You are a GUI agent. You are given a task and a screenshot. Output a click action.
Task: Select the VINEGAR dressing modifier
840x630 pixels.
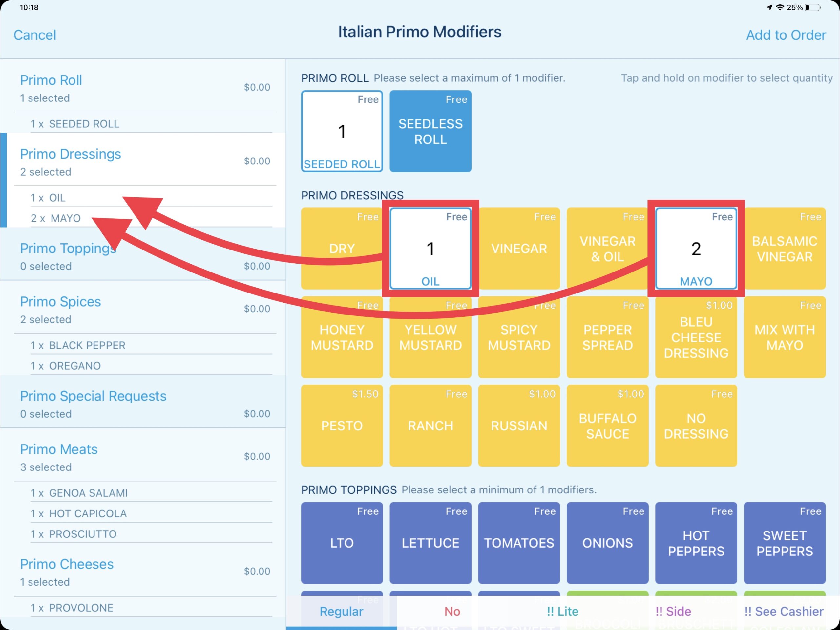pyautogui.click(x=519, y=248)
